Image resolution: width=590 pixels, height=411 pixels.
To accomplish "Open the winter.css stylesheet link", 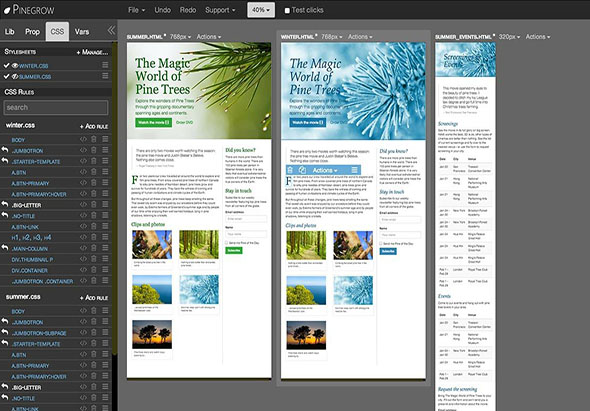I will pyautogui.click(x=33, y=66).
